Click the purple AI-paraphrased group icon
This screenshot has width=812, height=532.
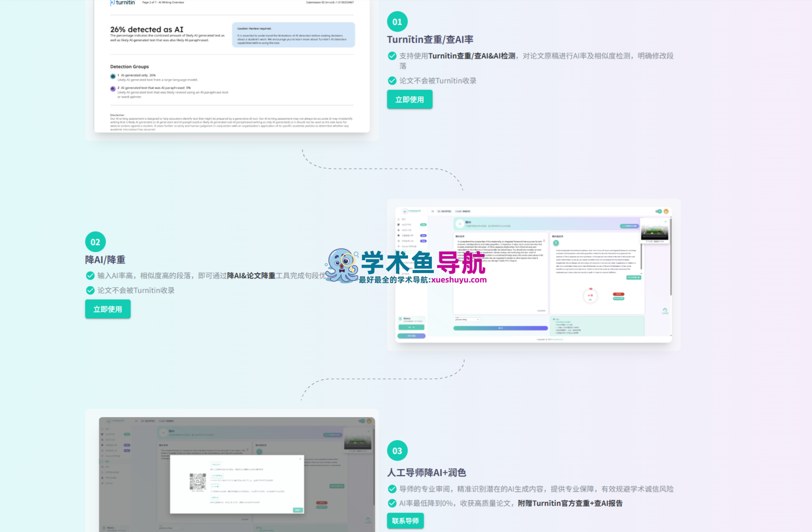113,89
